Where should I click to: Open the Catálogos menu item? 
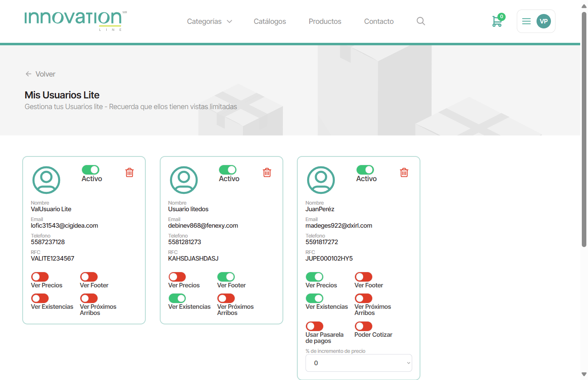coord(270,21)
